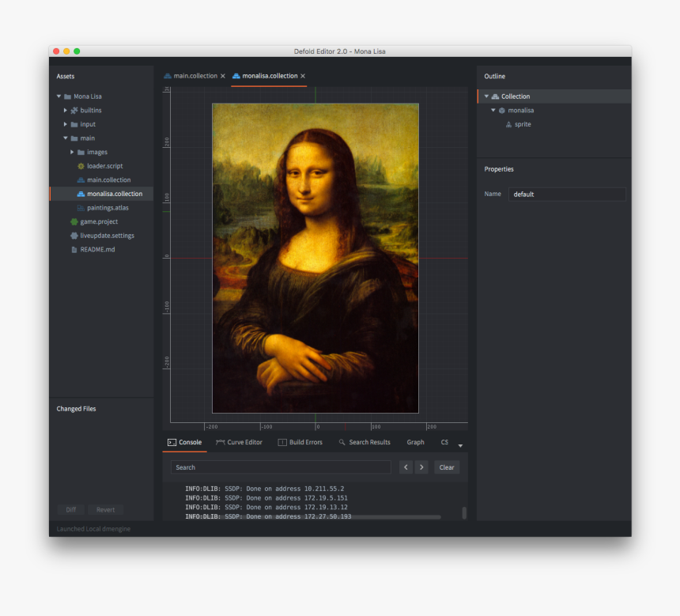Select liveupdate.settings in Assets
The height and width of the screenshot is (616, 680).
(101, 236)
